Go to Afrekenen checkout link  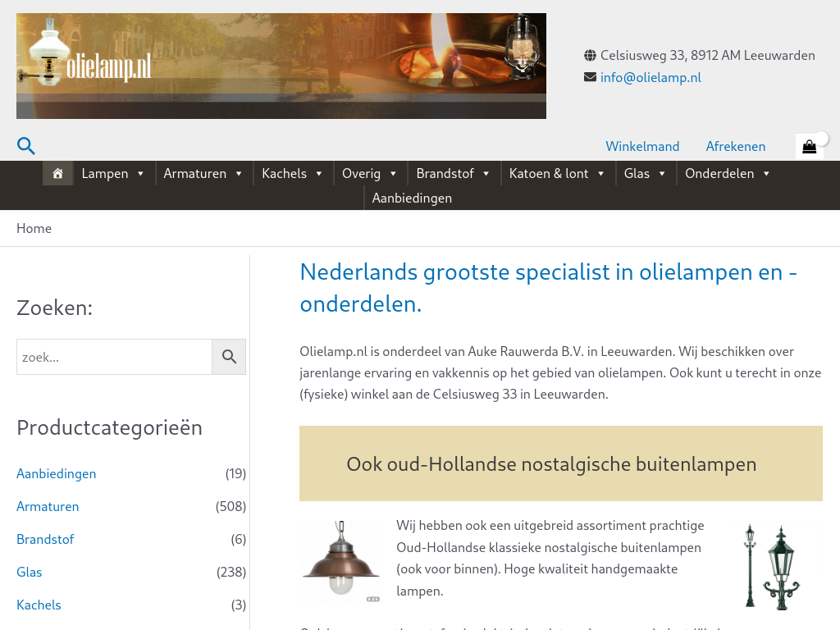(x=735, y=146)
